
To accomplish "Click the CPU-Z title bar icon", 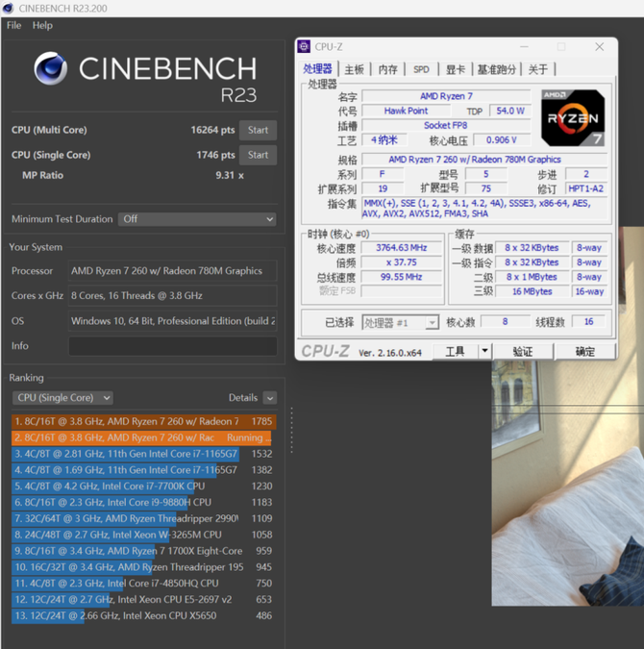I will pyautogui.click(x=304, y=46).
